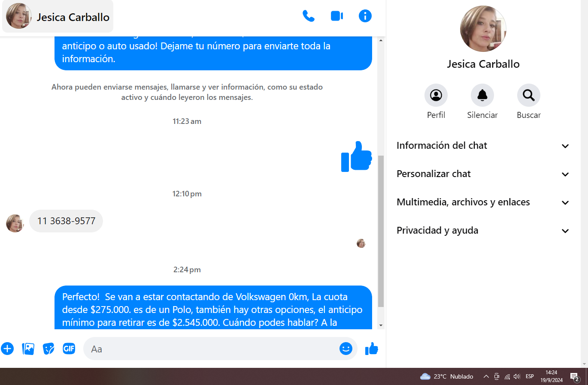Open the sticker picker
The image size is (588, 385).
pos(48,349)
